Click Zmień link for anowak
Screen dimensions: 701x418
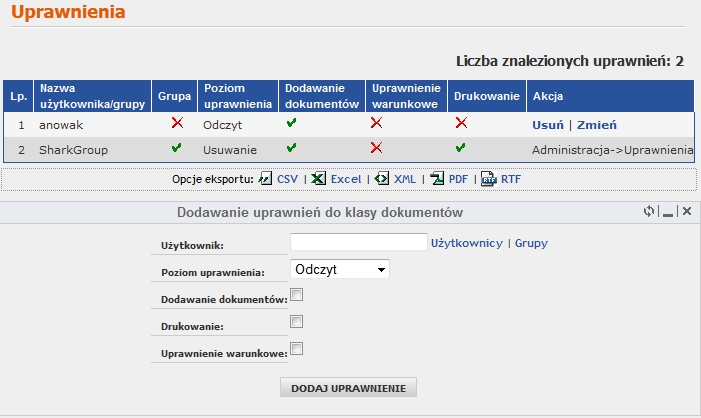click(597, 125)
